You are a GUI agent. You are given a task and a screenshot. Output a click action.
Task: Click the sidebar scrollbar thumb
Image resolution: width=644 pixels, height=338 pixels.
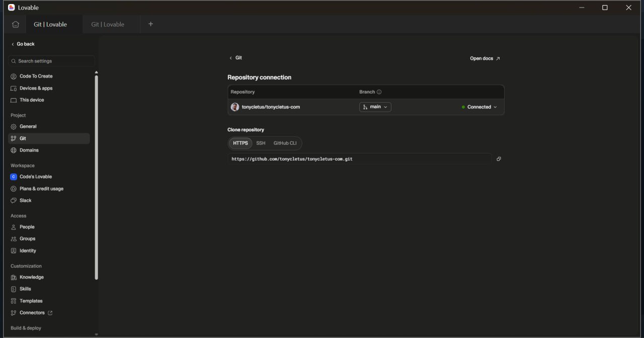[96, 178]
